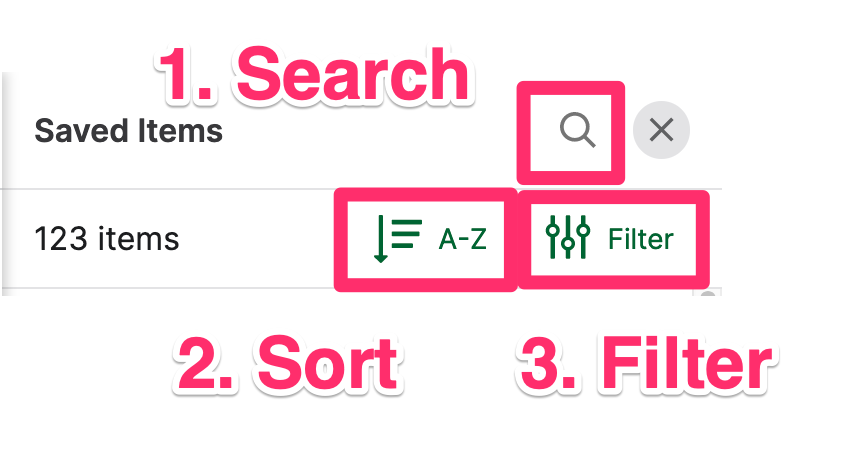This screenshot has height=466, width=844.
Task: Close the Saved Items panel with X
Action: 661,130
